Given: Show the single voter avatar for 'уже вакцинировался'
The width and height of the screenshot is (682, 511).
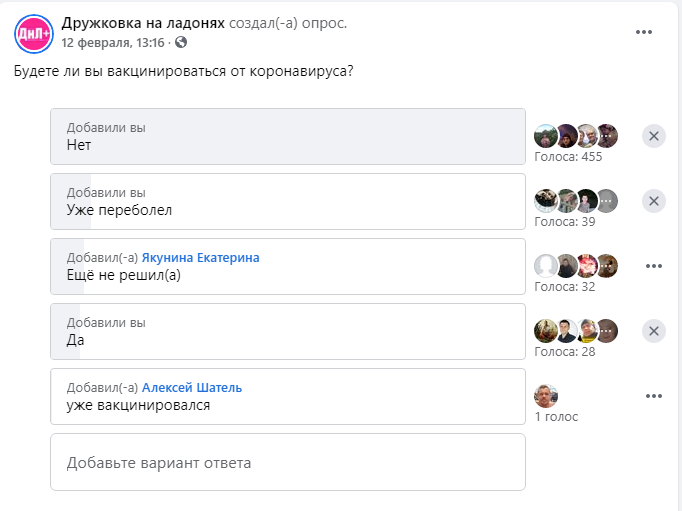Looking at the screenshot, I should pyautogui.click(x=546, y=396).
